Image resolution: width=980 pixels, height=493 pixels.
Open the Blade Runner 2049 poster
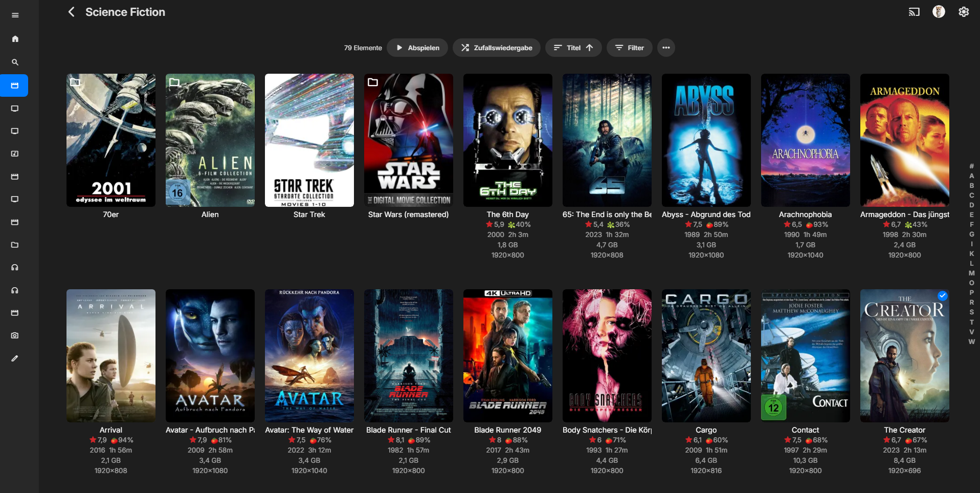508,356
